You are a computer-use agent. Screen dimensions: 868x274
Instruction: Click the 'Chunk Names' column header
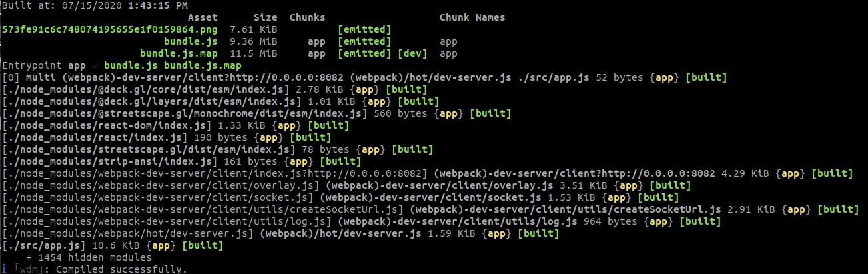point(472,17)
